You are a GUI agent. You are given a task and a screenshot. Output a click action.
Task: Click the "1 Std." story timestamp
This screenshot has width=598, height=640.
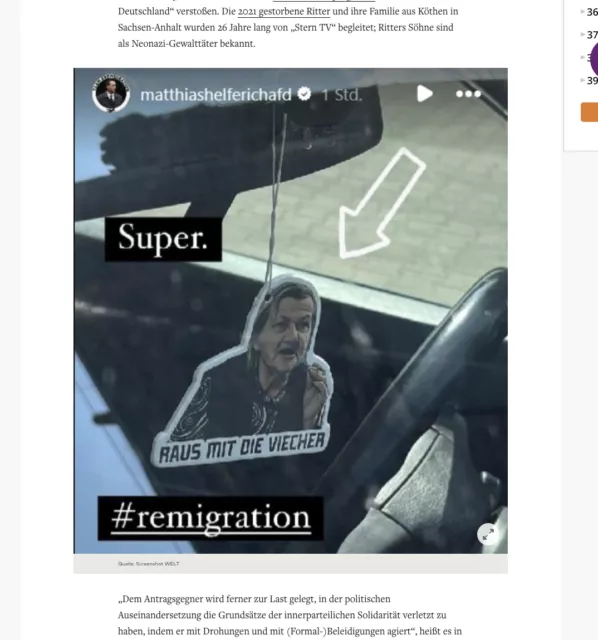(342, 95)
